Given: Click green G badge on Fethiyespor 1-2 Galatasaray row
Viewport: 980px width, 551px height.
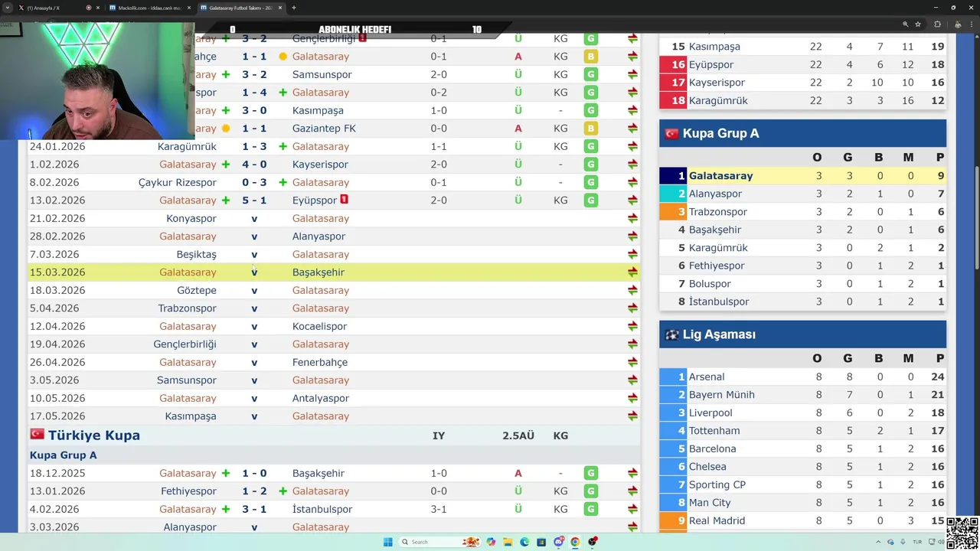Looking at the screenshot, I should [590, 491].
